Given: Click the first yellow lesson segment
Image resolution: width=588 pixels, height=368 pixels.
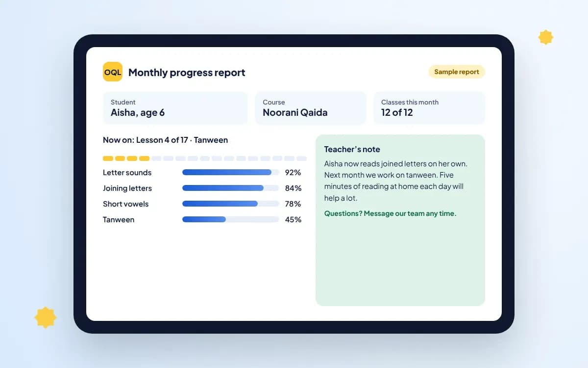Looking at the screenshot, I should (x=108, y=158).
